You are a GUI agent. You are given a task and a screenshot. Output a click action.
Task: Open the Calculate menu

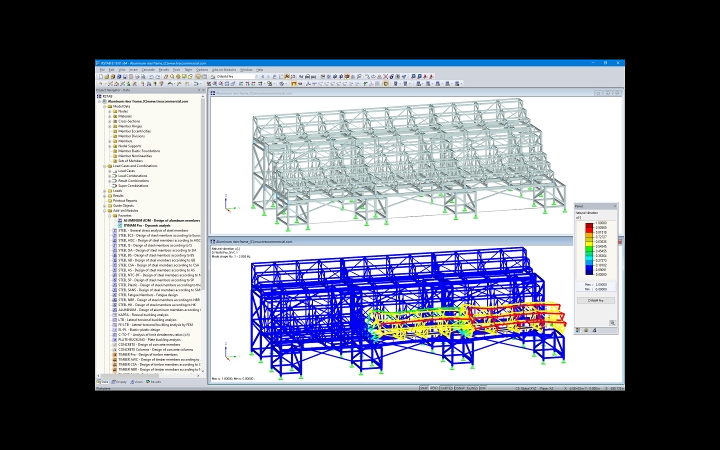click(x=148, y=70)
